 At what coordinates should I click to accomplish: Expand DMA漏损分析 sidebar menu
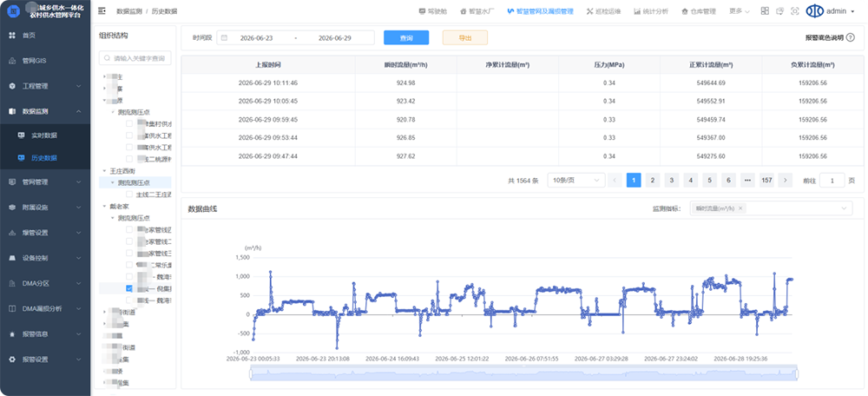[x=45, y=308]
